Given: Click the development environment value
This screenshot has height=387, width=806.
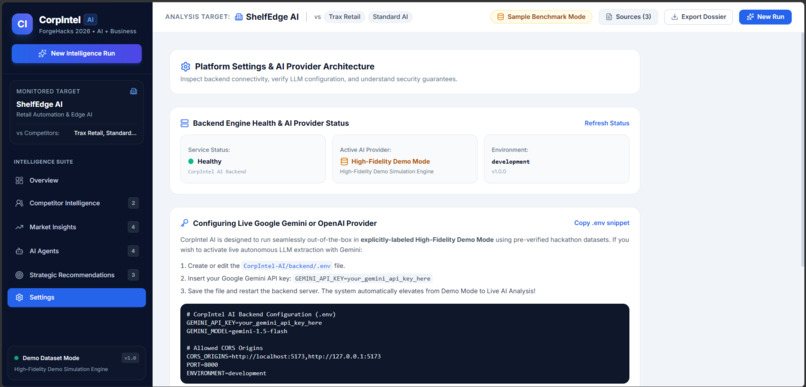Looking at the screenshot, I should [x=510, y=161].
